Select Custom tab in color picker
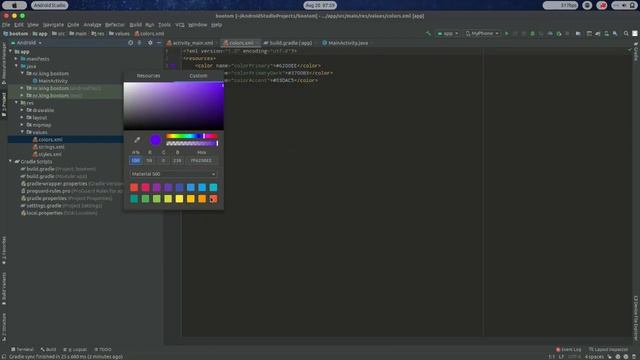Screen dimensions: 640x360 point(198,76)
